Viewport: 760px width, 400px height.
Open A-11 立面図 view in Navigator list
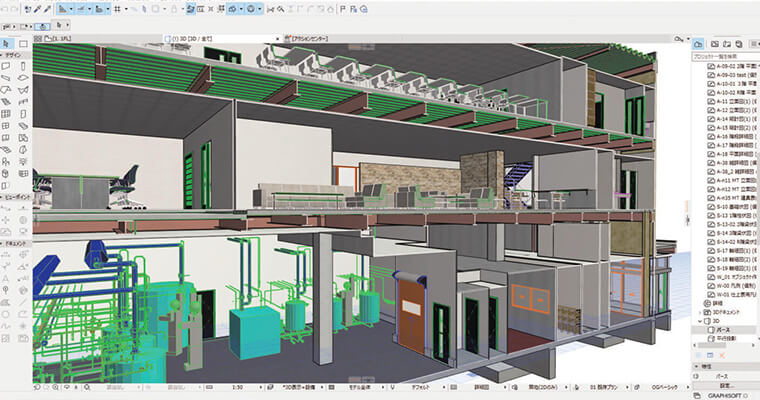[x=735, y=103]
